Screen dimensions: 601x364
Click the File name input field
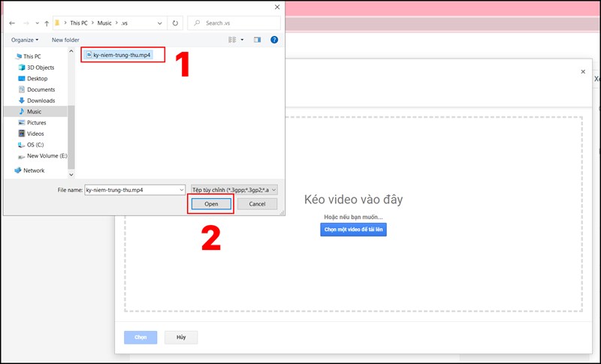(132, 190)
